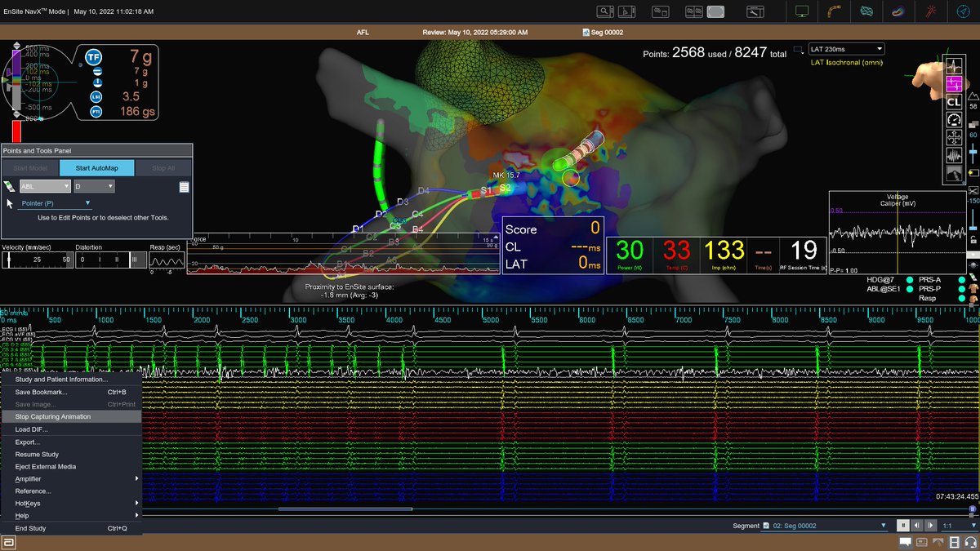This screenshot has height=551, width=980.
Task: Toggle the Resp indicator dot
Action: pyautogui.click(x=962, y=300)
